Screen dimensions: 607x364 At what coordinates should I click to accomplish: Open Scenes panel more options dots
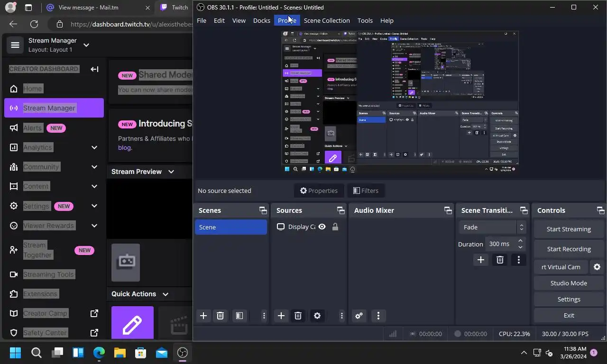[264, 316]
